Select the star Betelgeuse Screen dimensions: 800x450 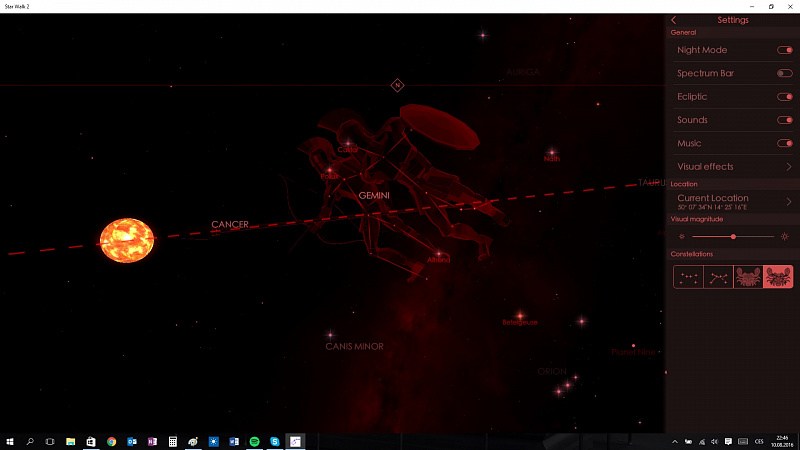520,316
